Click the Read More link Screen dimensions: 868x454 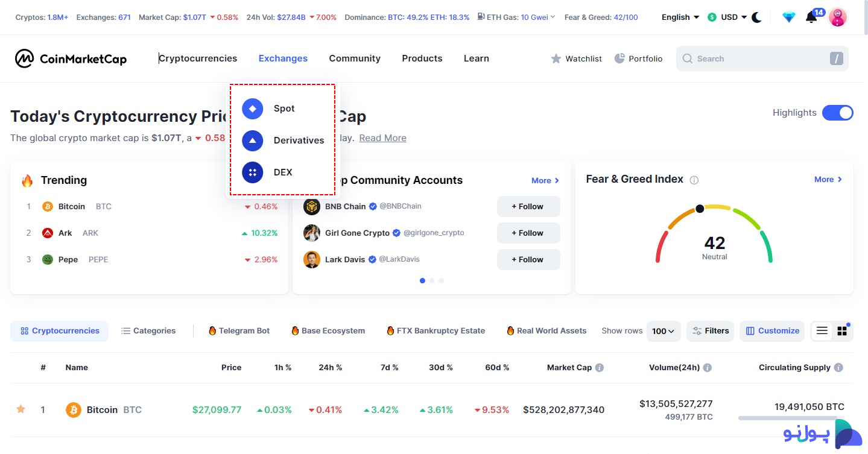[382, 138]
